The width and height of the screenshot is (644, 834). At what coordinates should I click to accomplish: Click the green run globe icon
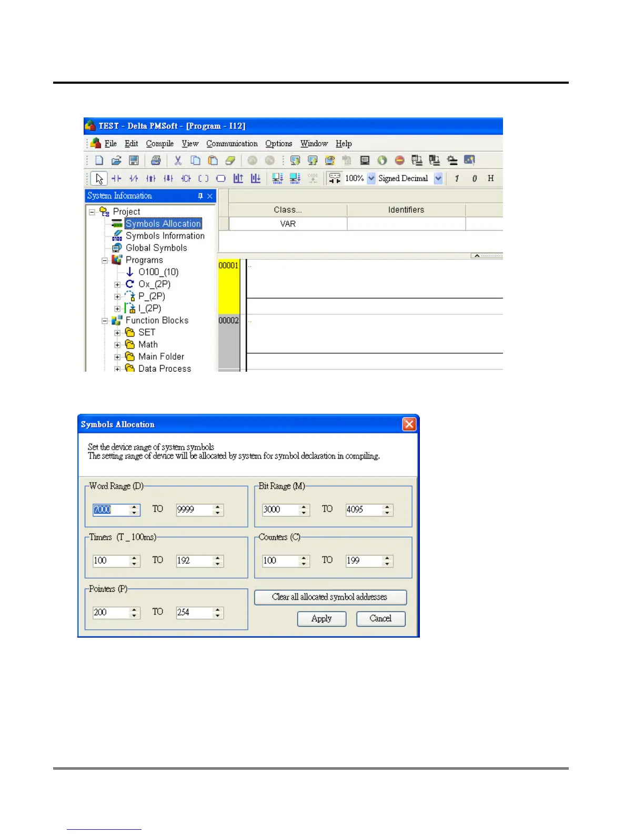pyautogui.click(x=383, y=161)
